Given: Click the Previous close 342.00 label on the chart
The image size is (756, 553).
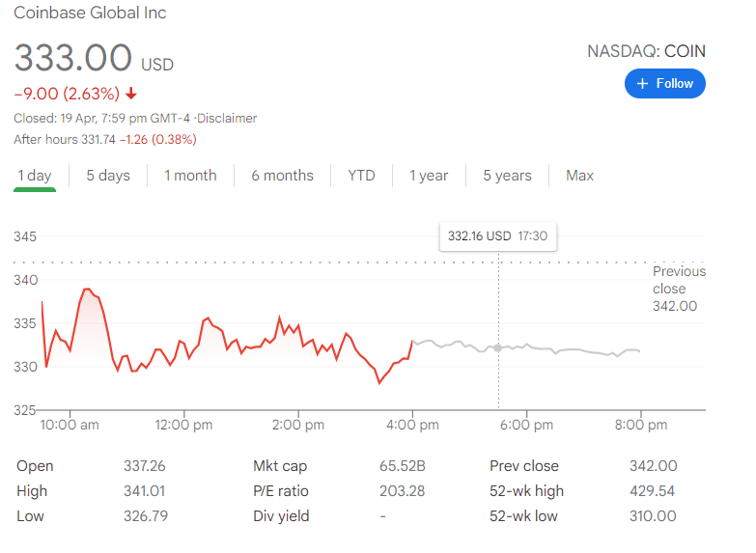Looking at the screenshot, I should click(x=679, y=289).
